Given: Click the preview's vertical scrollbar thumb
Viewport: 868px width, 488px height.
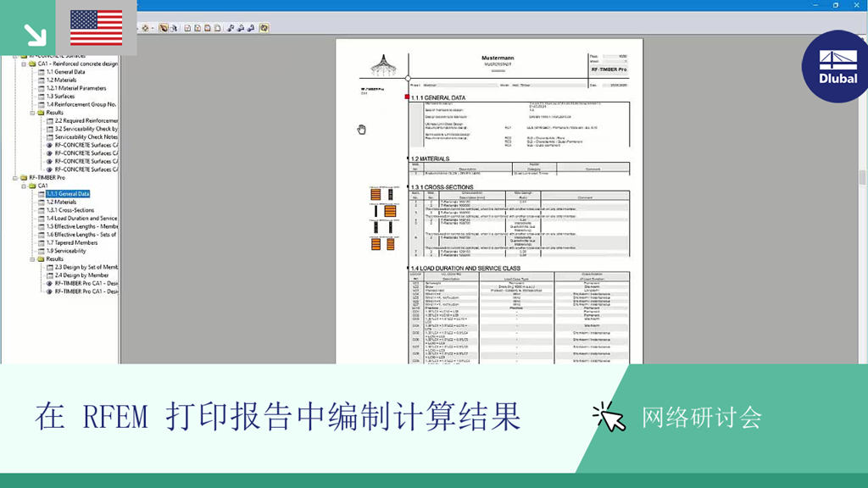Looking at the screenshot, I should click(x=862, y=178).
